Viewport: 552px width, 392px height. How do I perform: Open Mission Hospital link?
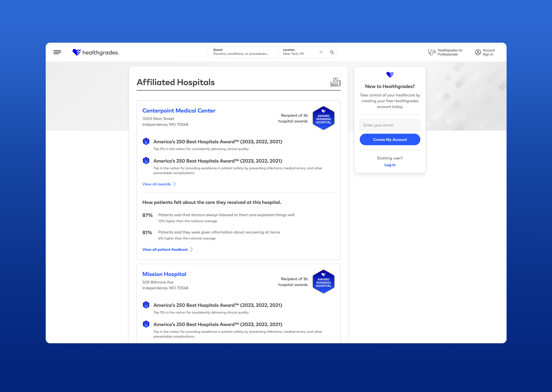coord(164,274)
